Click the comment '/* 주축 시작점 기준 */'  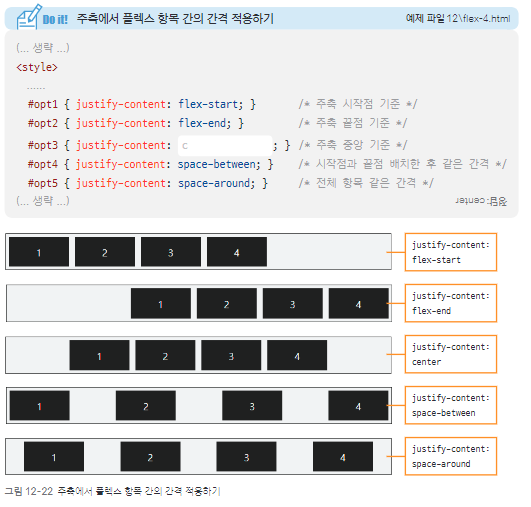point(358,104)
